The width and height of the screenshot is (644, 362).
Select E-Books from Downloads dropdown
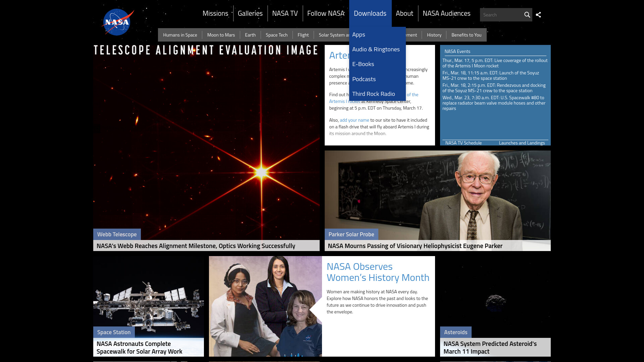pyautogui.click(x=377, y=64)
